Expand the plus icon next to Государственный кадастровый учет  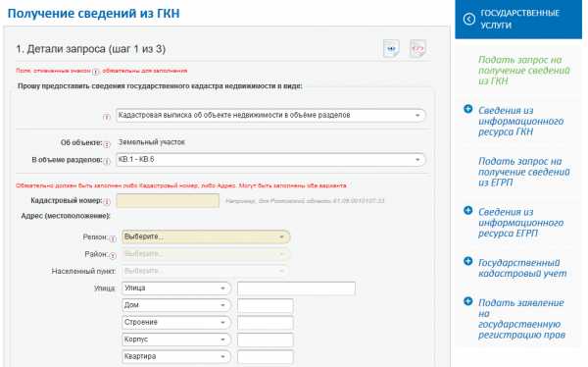[x=468, y=261]
